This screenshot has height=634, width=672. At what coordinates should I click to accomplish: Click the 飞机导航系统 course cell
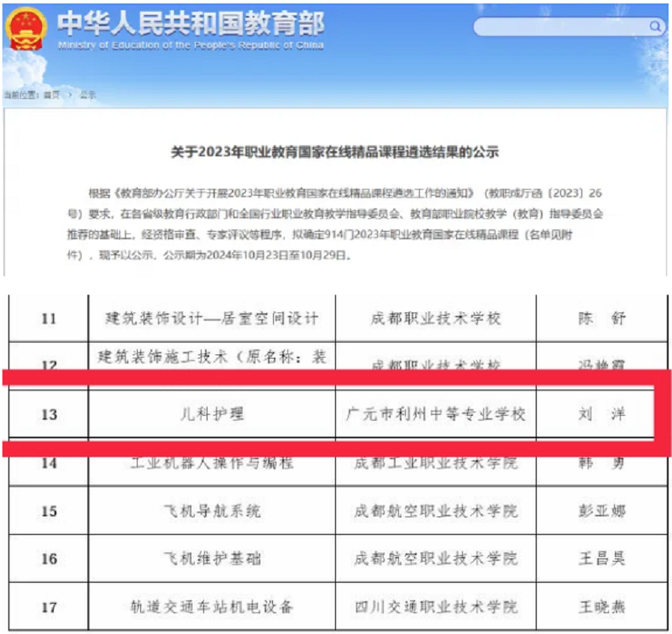(212, 511)
